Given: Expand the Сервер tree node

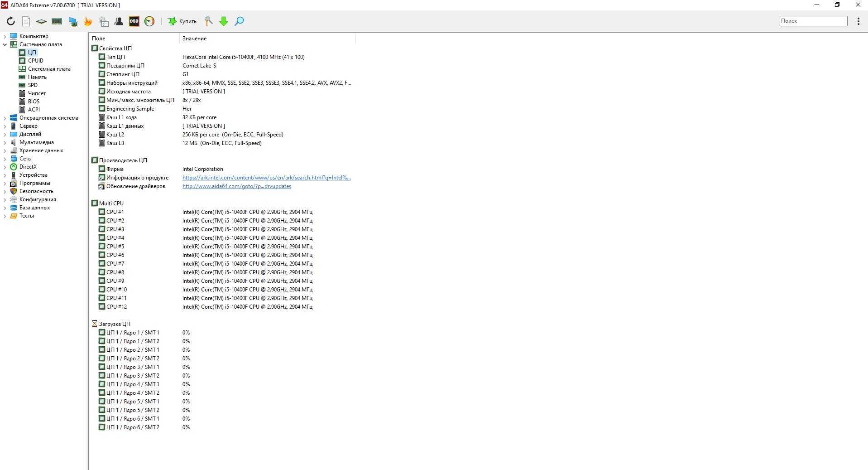Looking at the screenshot, I should [5, 126].
